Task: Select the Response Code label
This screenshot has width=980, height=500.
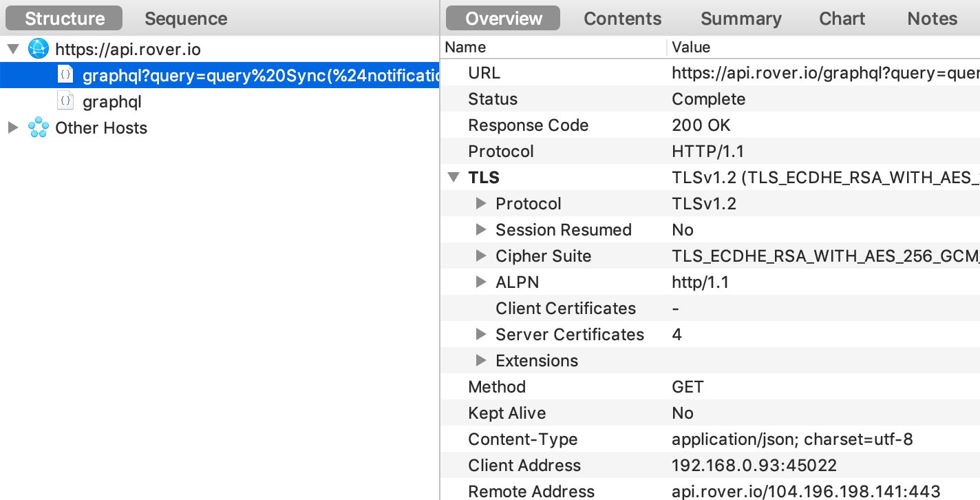Action: pyautogui.click(x=528, y=125)
